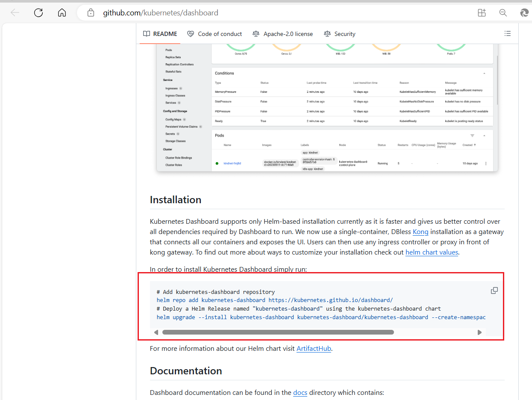Follow the Kong link
532x400 pixels.
420,232
